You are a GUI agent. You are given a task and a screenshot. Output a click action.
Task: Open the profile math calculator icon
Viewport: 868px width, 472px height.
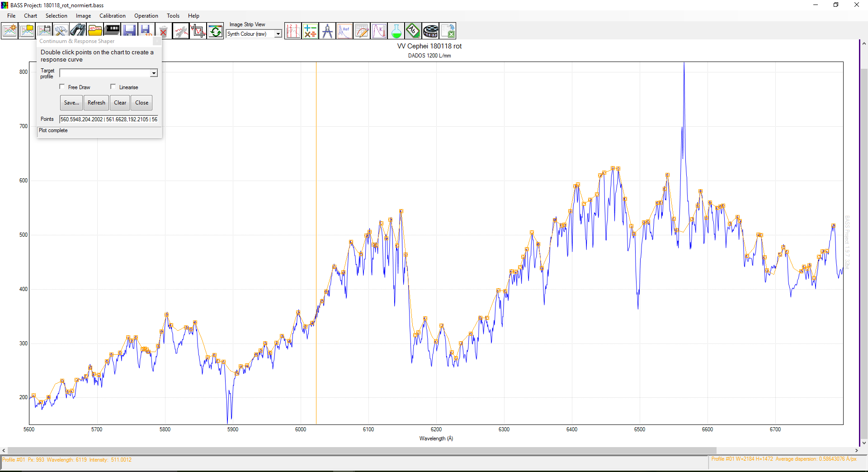pyautogui.click(x=310, y=31)
